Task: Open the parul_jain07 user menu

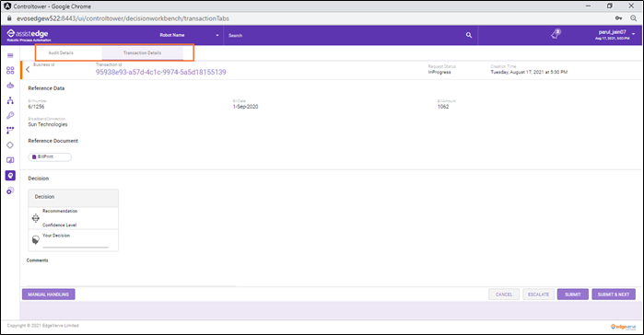Action: (x=615, y=34)
